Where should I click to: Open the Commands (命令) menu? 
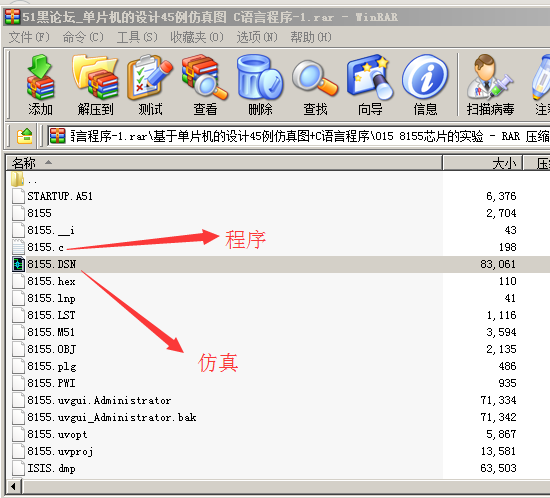[83, 37]
